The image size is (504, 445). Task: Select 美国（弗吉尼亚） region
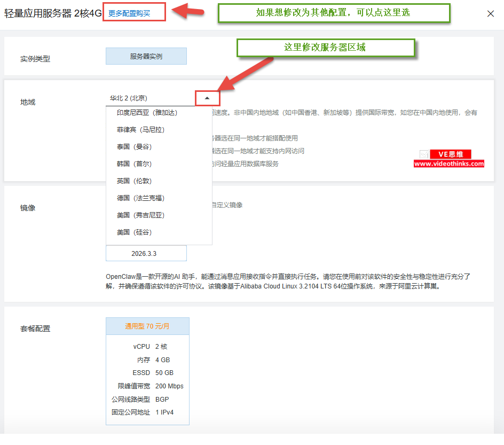(140, 215)
